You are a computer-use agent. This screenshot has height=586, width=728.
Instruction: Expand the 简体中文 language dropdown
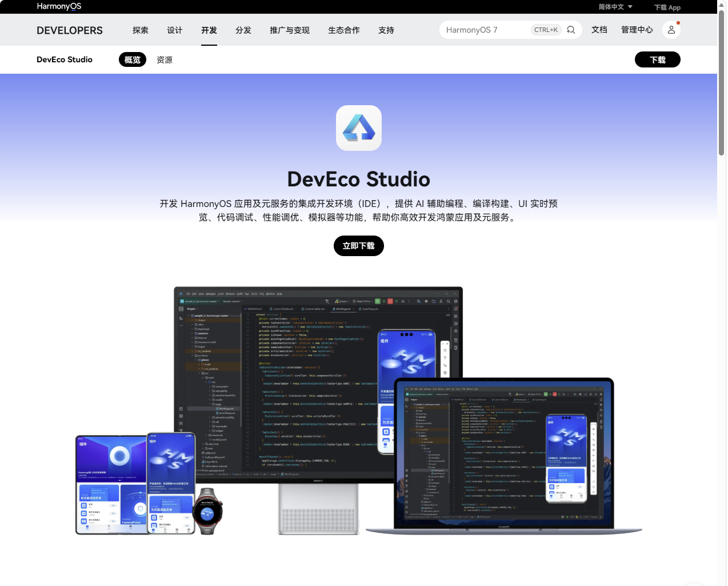(615, 7)
